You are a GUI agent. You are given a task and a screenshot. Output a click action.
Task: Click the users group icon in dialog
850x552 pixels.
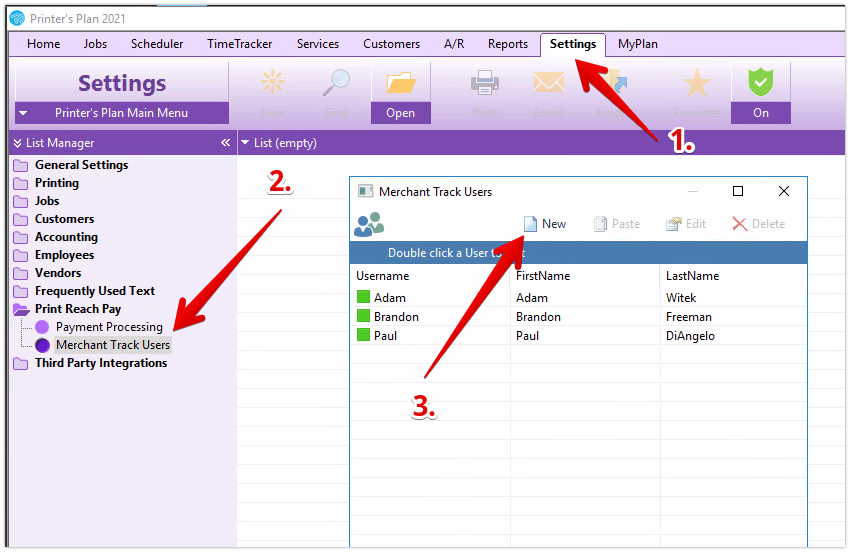(x=369, y=224)
